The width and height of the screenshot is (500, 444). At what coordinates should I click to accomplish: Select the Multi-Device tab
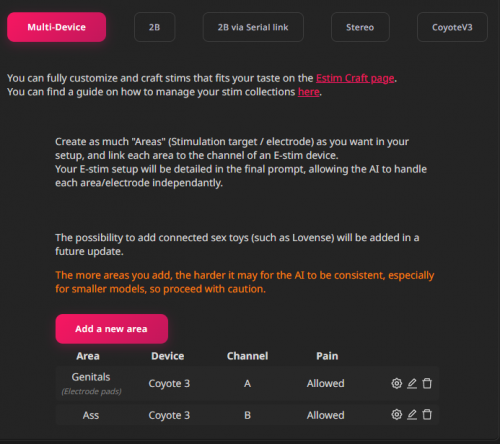pyautogui.click(x=57, y=27)
